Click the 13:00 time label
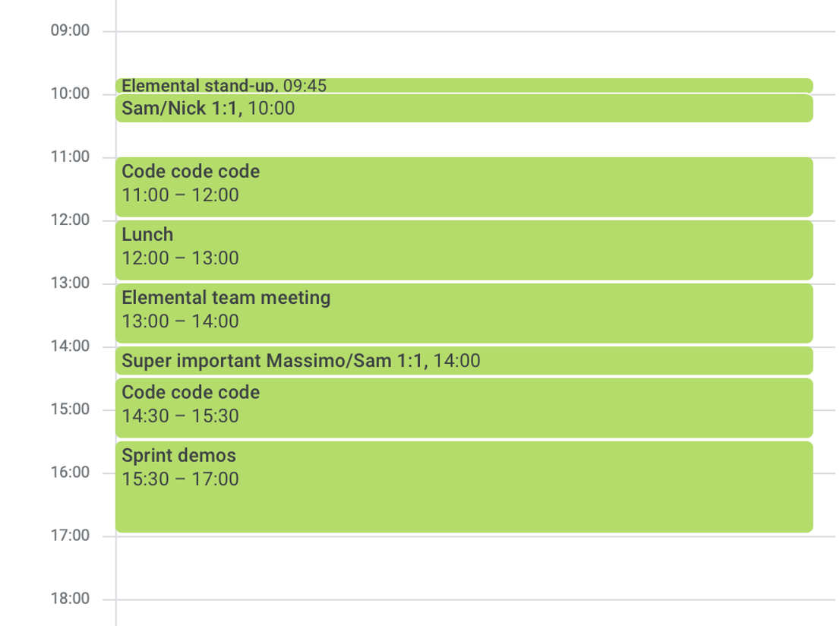The width and height of the screenshot is (840, 626). pyautogui.click(x=70, y=283)
